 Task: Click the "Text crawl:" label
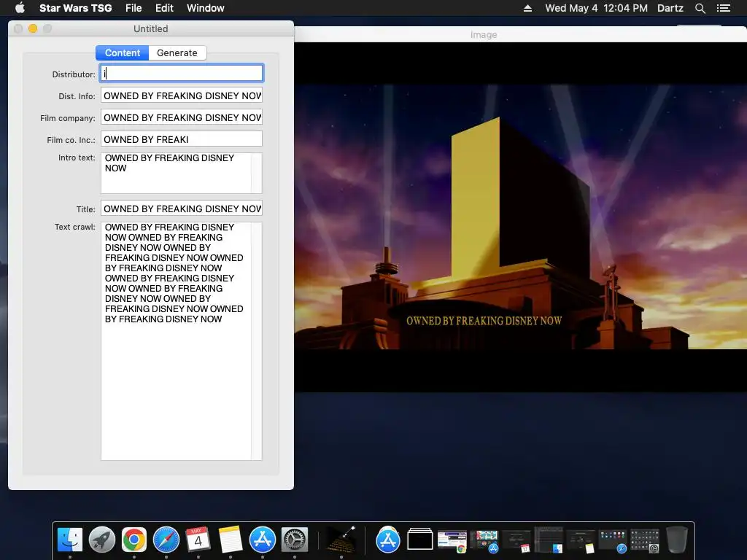pyautogui.click(x=75, y=227)
